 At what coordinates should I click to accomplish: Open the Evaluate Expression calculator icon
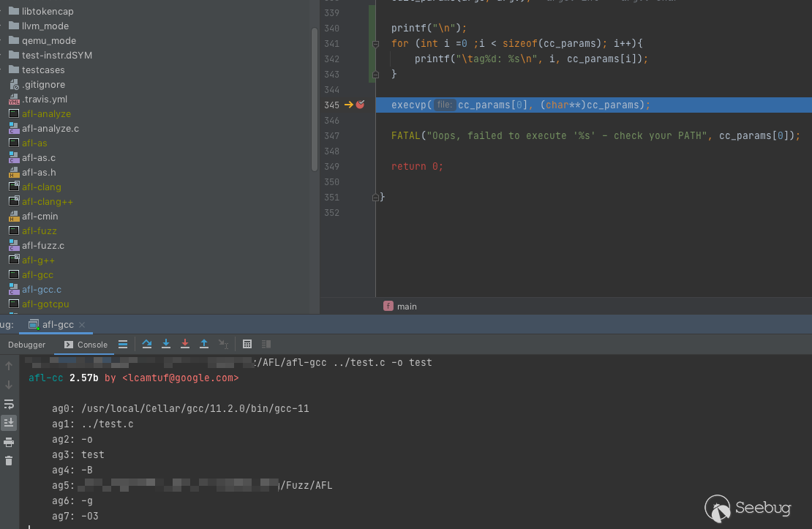pyautogui.click(x=247, y=344)
